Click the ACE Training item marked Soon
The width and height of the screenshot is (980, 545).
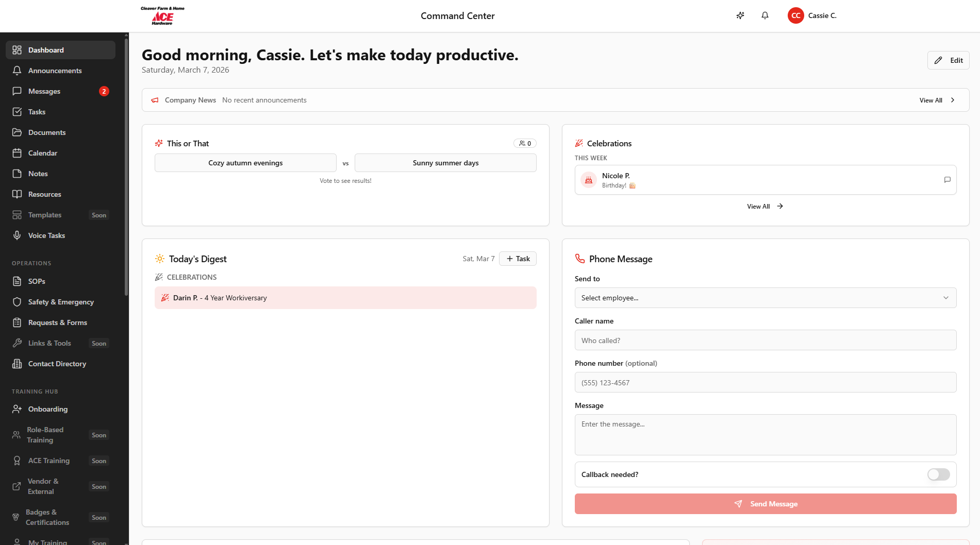(x=61, y=461)
